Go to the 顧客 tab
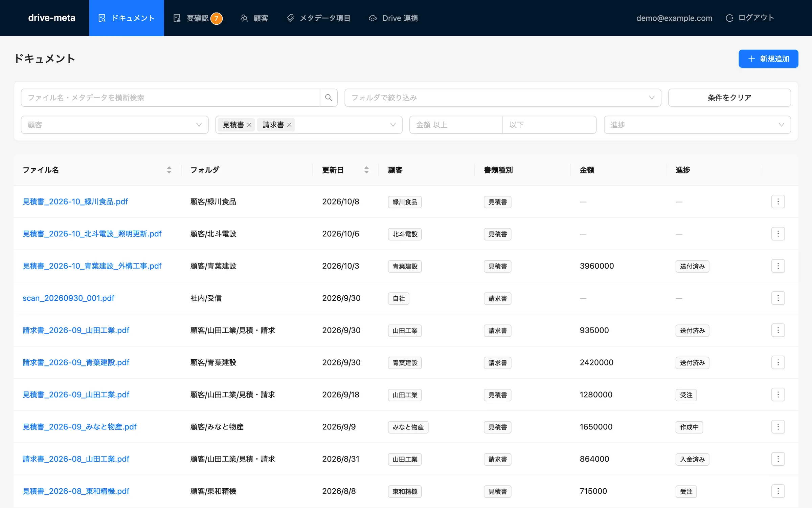The width and height of the screenshot is (812, 508). click(x=254, y=18)
